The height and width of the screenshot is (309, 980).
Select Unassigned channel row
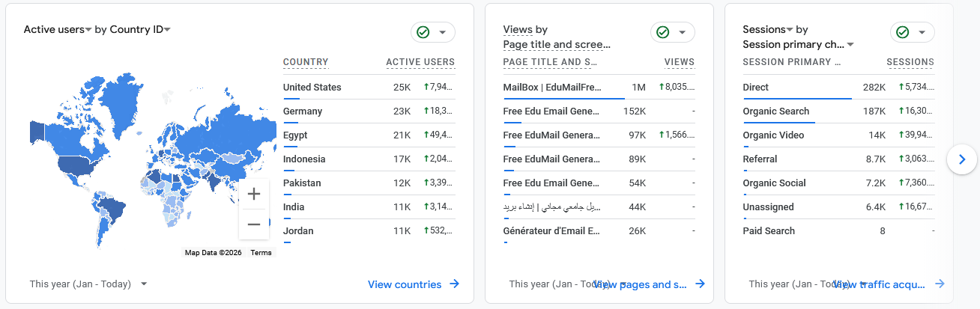click(x=839, y=207)
